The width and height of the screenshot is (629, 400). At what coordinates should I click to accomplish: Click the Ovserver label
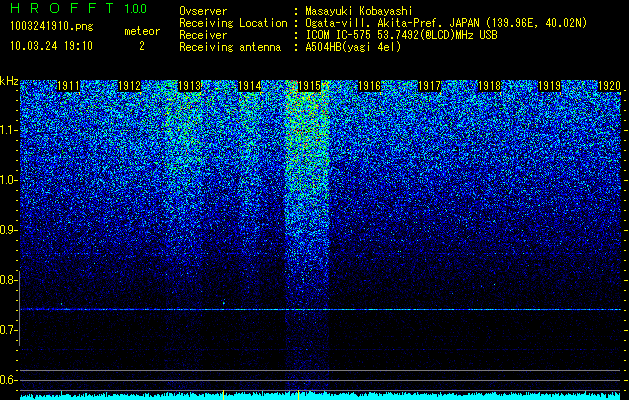click(203, 11)
